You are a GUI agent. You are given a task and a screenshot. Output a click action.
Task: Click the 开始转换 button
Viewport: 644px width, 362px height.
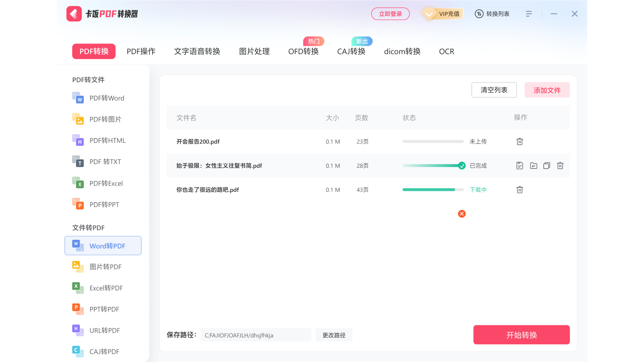[521, 334]
